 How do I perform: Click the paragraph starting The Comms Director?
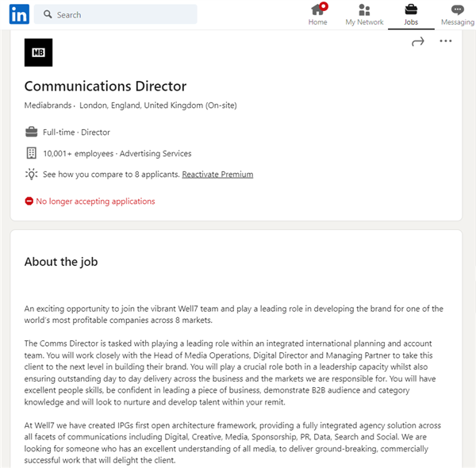230,373
